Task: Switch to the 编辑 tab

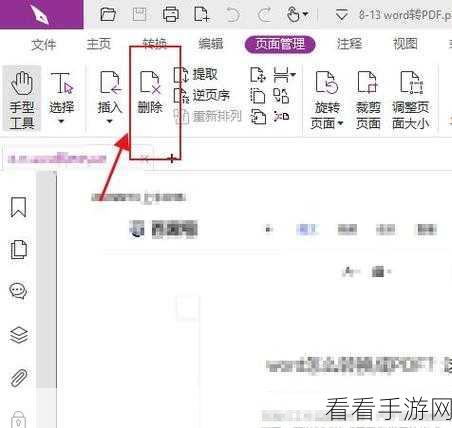Action: [211, 44]
